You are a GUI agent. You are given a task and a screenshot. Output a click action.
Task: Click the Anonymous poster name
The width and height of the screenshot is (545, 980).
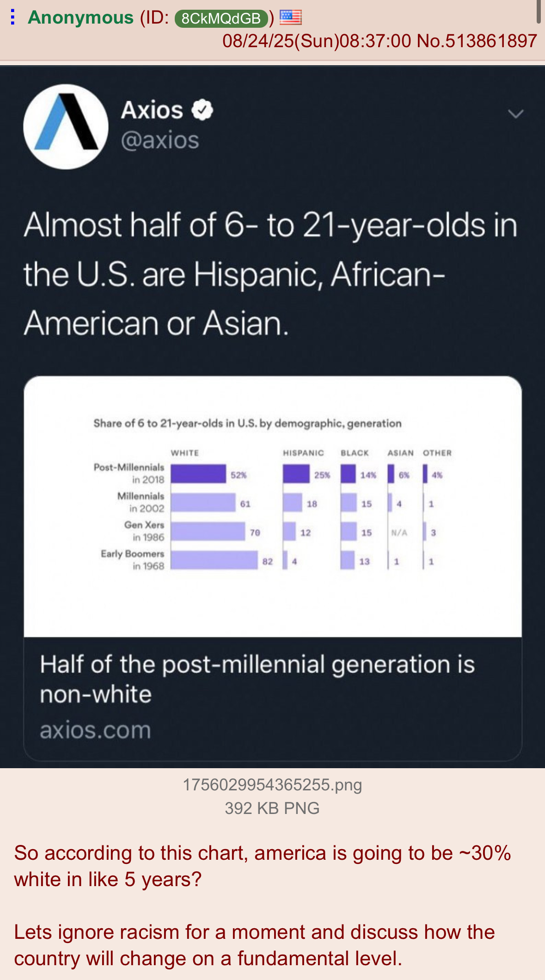(x=81, y=18)
